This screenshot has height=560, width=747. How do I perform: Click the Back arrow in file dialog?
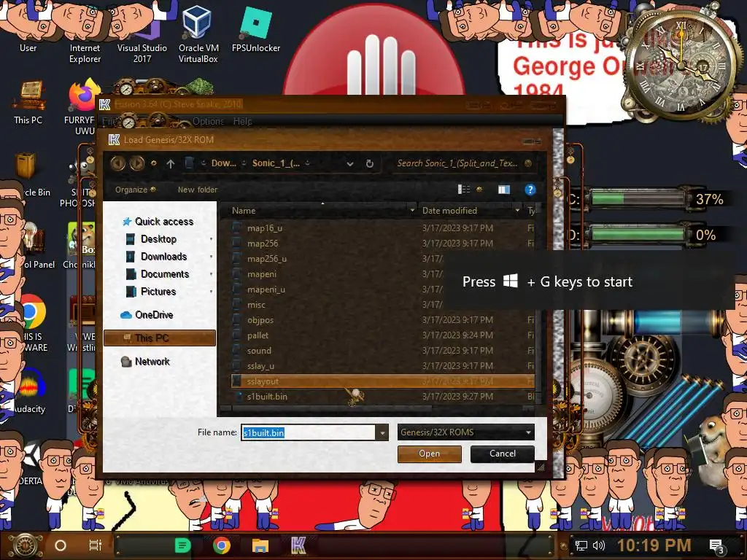[117, 163]
